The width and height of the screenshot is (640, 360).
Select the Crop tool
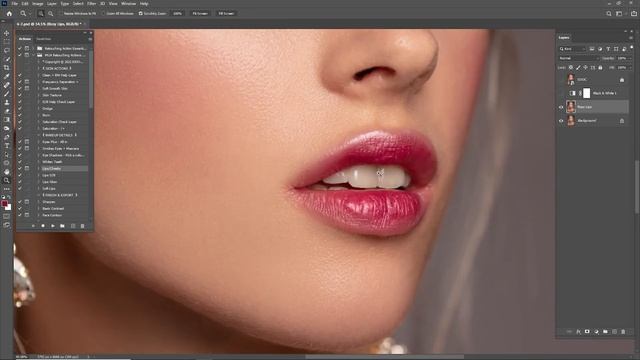[7, 68]
